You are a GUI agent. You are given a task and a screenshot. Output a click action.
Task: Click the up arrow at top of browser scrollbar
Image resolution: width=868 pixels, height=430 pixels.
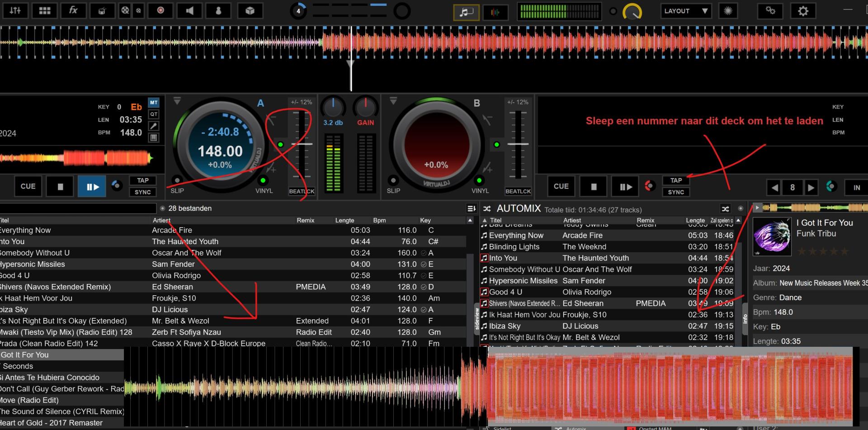(470, 220)
